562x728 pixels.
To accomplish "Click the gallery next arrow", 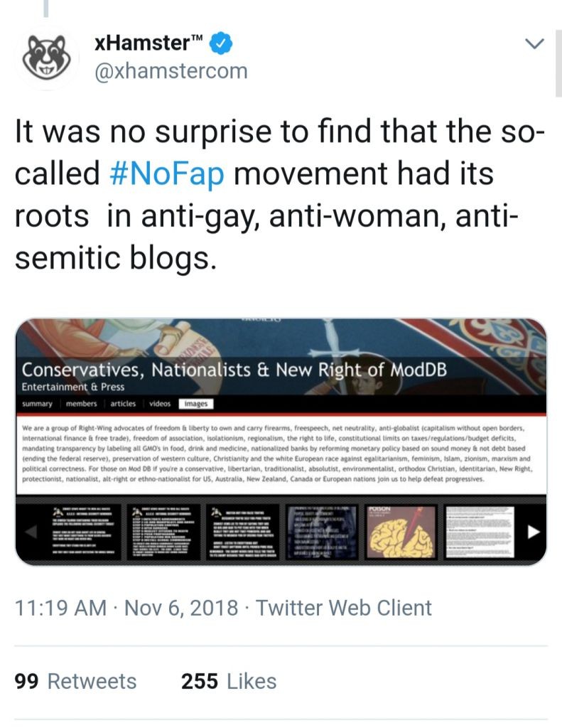I will click(x=533, y=531).
